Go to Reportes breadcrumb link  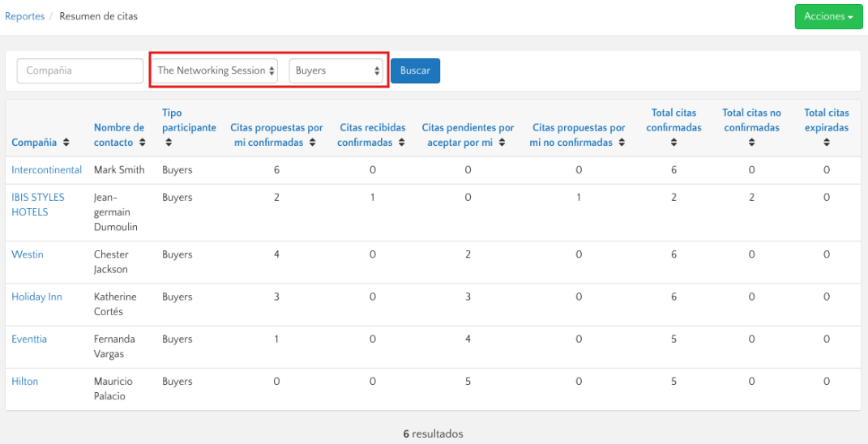click(24, 16)
